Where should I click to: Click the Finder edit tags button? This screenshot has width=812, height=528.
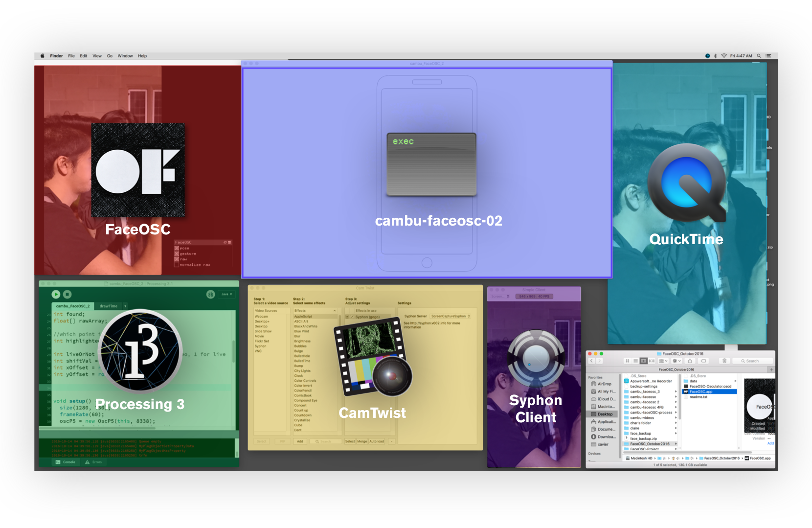[703, 361]
